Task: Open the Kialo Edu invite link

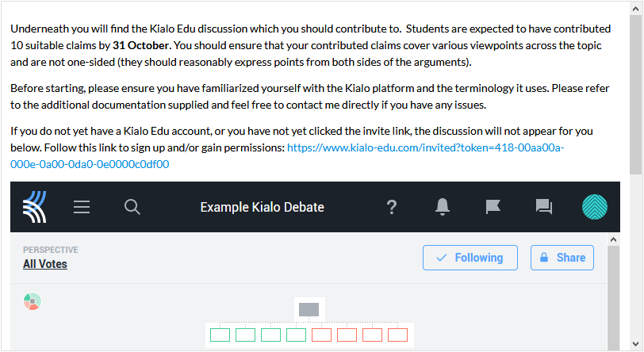Action: pyautogui.click(x=287, y=155)
